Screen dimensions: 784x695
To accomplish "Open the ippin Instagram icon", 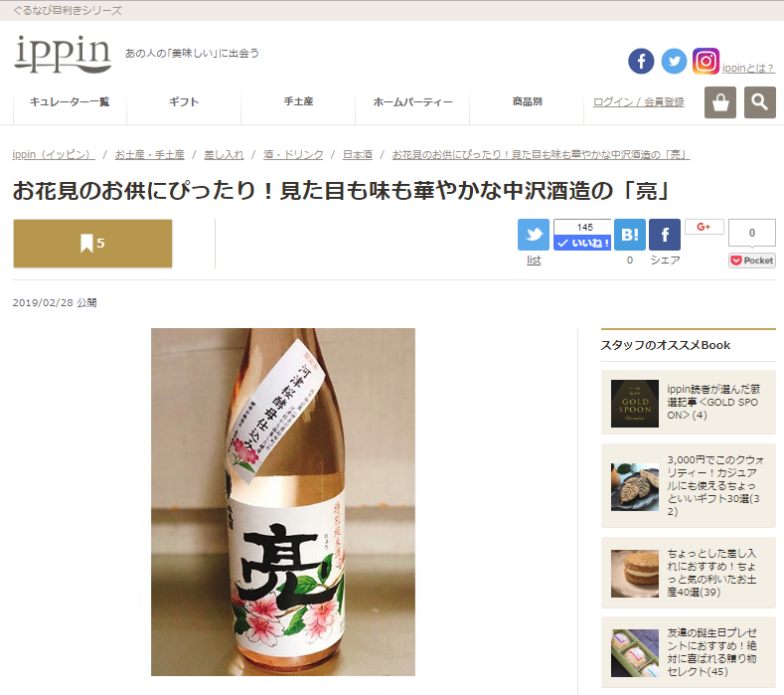I will 706,61.
